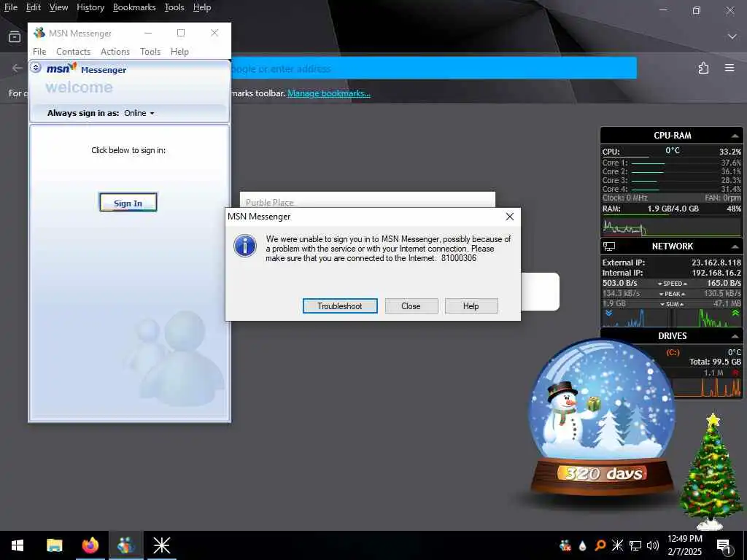Screen dimensions: 747x560
Task: Click the blue info icon in the error dialog
Action: [x=245, y=246]
